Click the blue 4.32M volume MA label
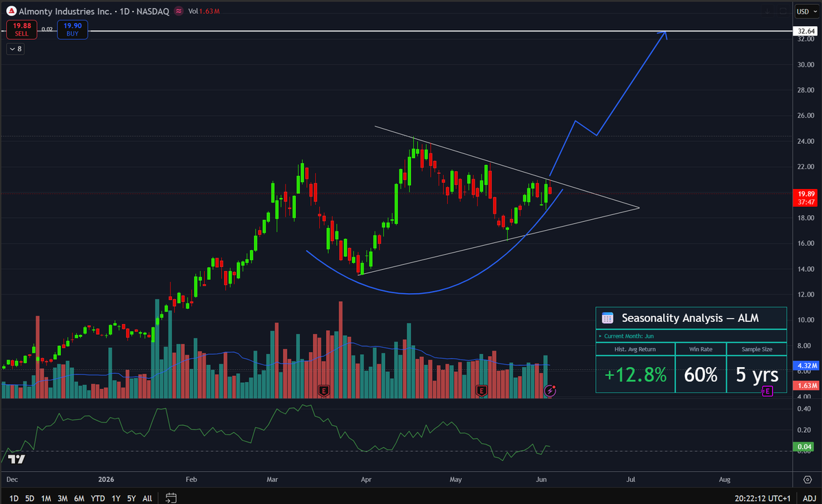 (806, 366)
